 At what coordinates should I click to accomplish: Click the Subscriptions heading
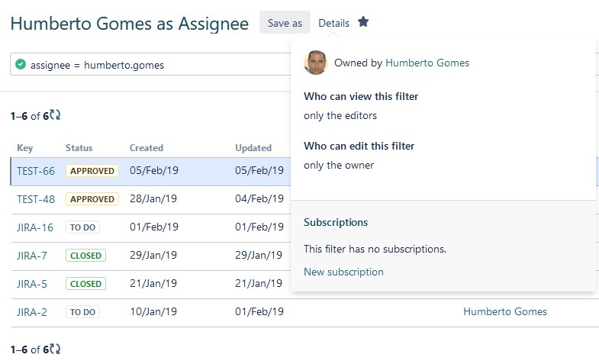(336, 222)
